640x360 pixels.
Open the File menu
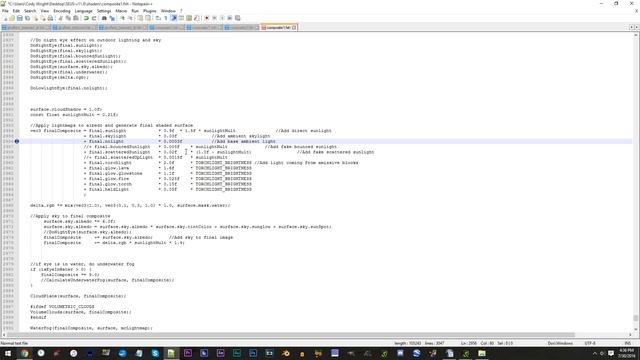(5, 11)
